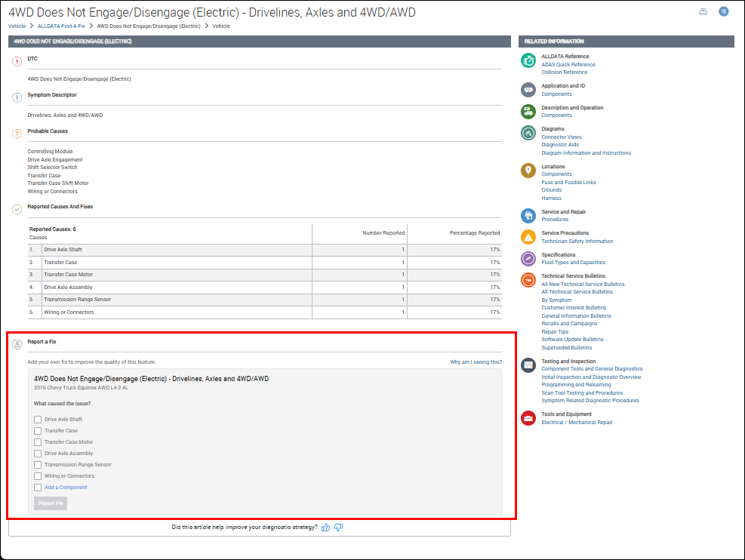Open Collision Reference link

565,72
